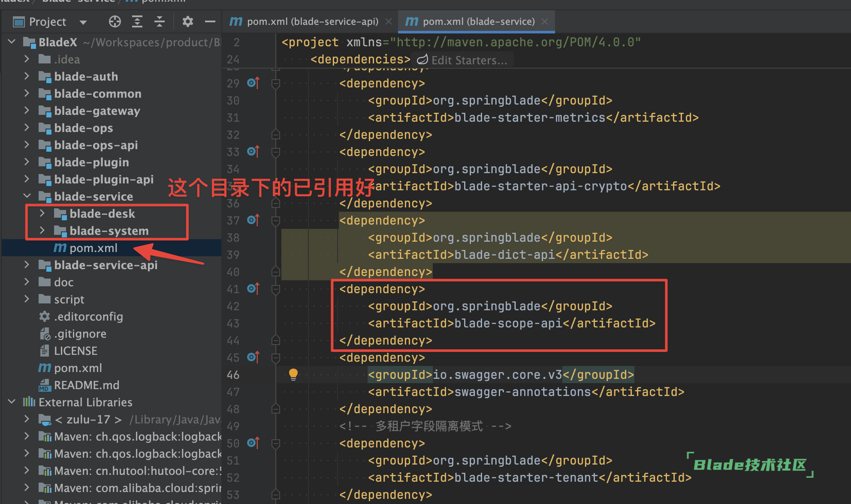Select blade-ops-api module
This screenshot has width=851, height=504.
click(x=96, y=145)
